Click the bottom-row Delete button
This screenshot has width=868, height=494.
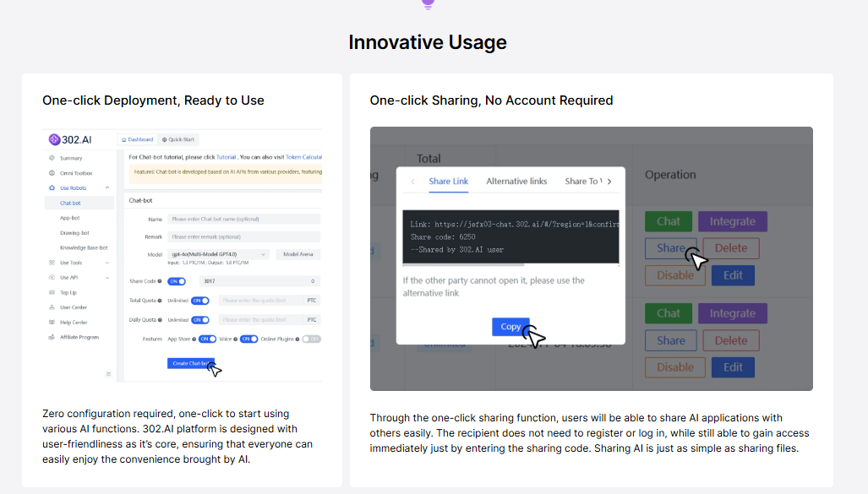(731, 341)
